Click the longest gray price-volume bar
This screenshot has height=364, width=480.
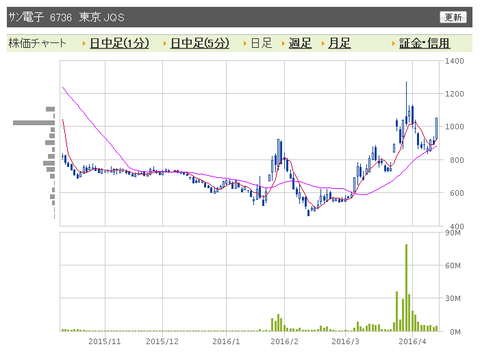point(34,123)
